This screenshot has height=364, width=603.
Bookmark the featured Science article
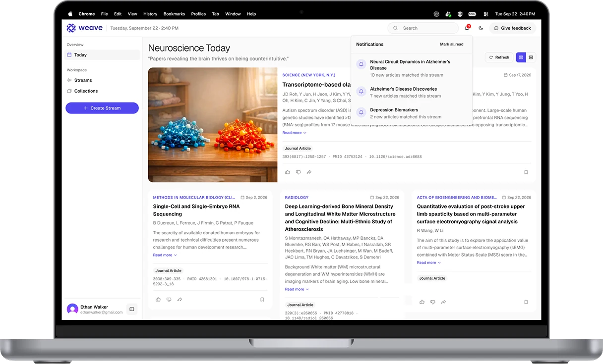(526, 172)
